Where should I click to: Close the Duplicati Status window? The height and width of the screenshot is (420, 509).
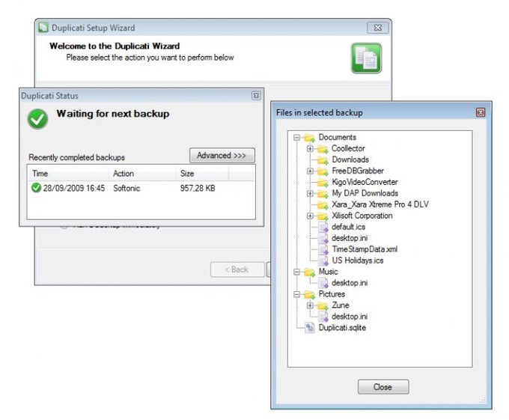[256, 96]
